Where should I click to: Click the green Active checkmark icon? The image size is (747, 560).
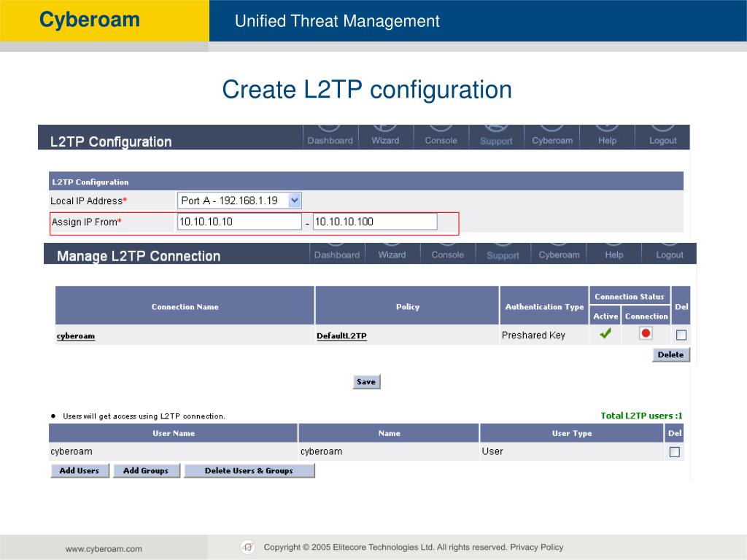click(x=605, y=333)
